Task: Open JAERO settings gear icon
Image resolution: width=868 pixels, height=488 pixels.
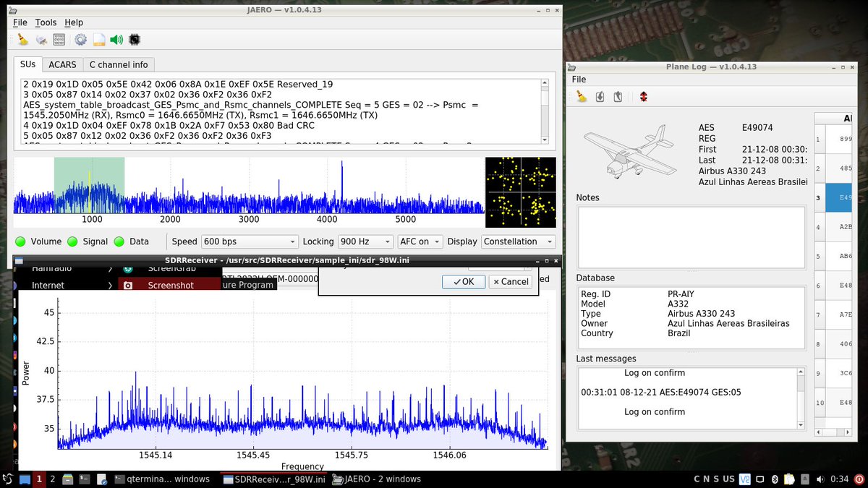Action: 80,40
